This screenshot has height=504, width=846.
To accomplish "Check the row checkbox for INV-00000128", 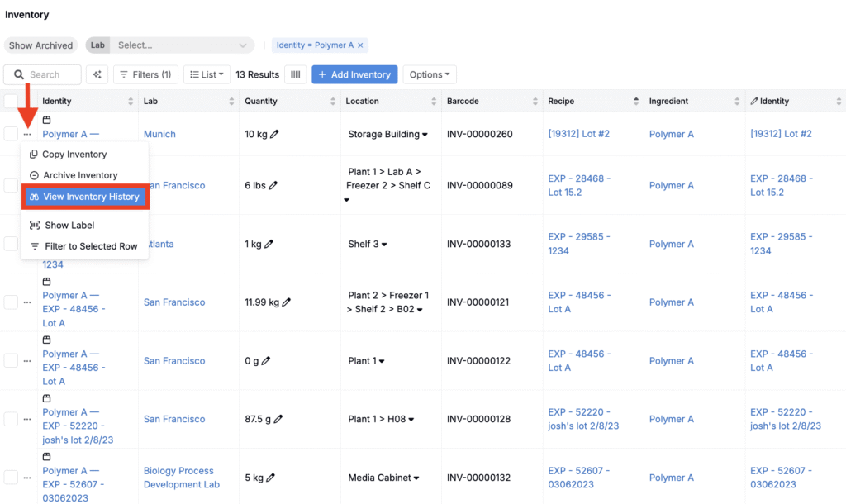I will (11, 419).
